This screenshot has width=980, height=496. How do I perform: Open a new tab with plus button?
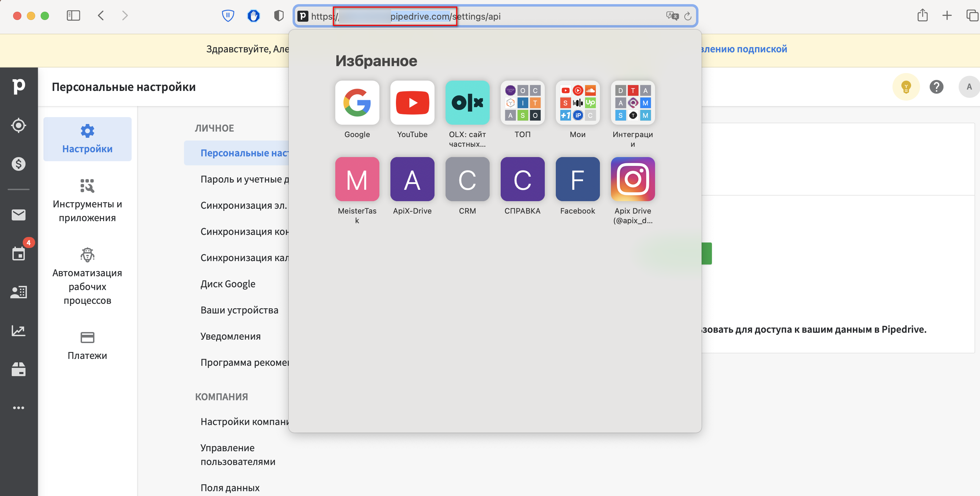pyautogui.click(x=947, y=15)
